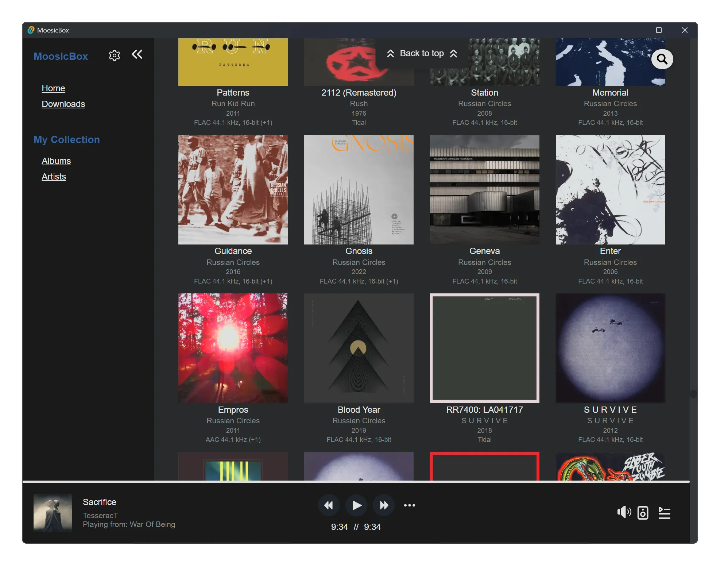Show the playback queue list
This screenshot has height=574, width=728.
pos(664,513)
